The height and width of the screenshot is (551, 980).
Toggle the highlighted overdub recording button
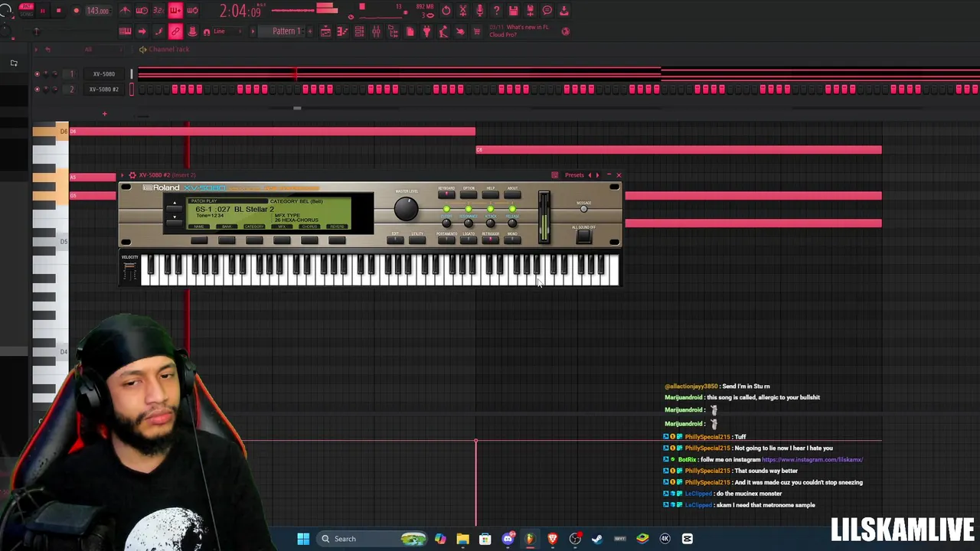[175, 10]
